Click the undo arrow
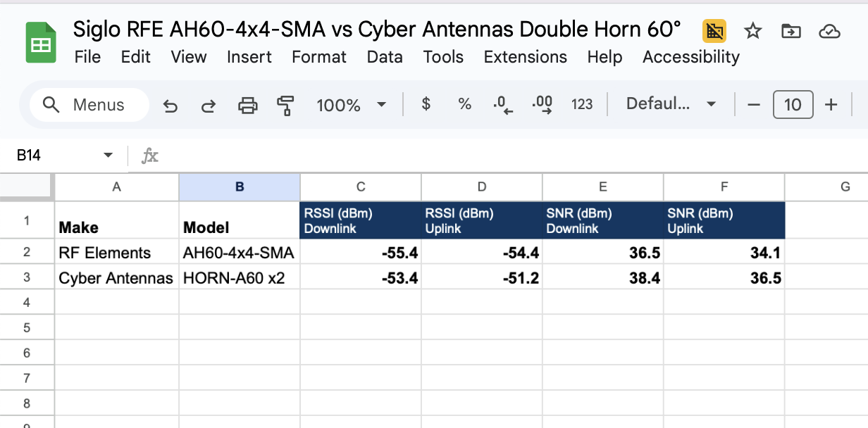Image resolution: width=868 pixels, height=428 pixels. coord(170,106)
